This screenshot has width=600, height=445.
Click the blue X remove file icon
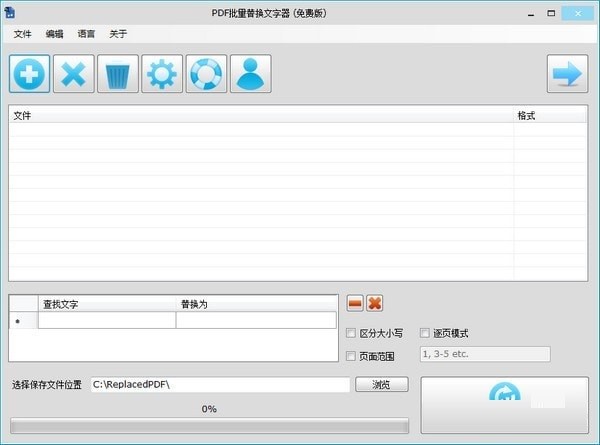tap(73, 73)
